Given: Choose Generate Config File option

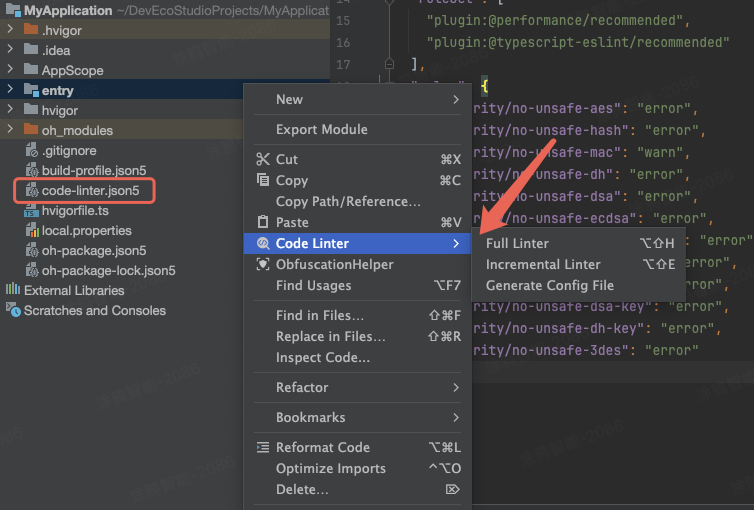Looking at the screenshot, I should pyautogui.click(x=579, y=286).
